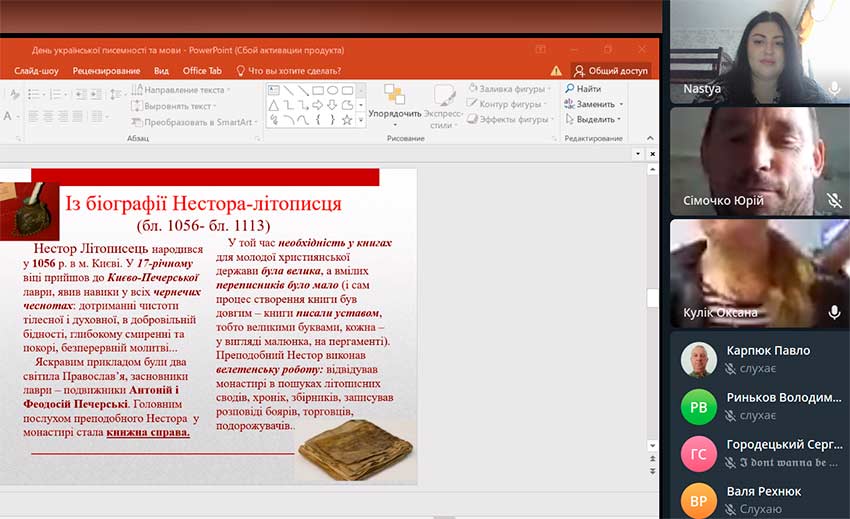The height and width of the screenshot is (519, 850).
Task: Open the Рецензирование ribbon tab
Action: [x=106, y=71]
